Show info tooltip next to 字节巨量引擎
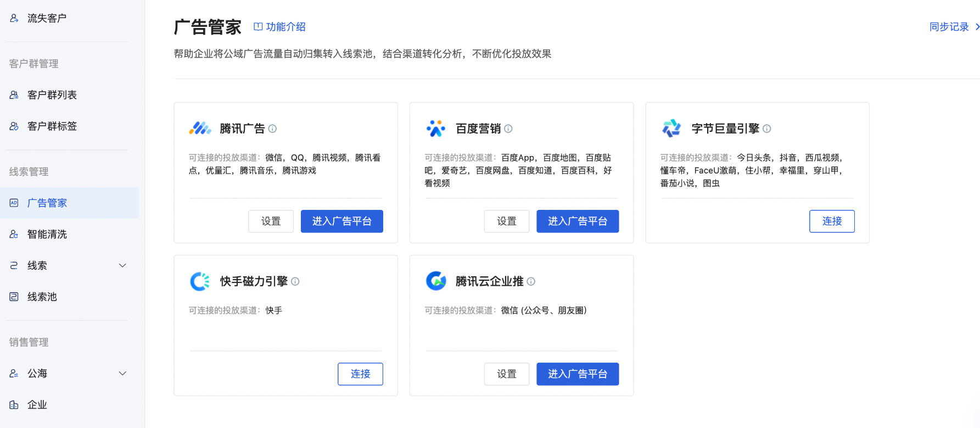Screen dimensions: 980x428 point(767,129)
